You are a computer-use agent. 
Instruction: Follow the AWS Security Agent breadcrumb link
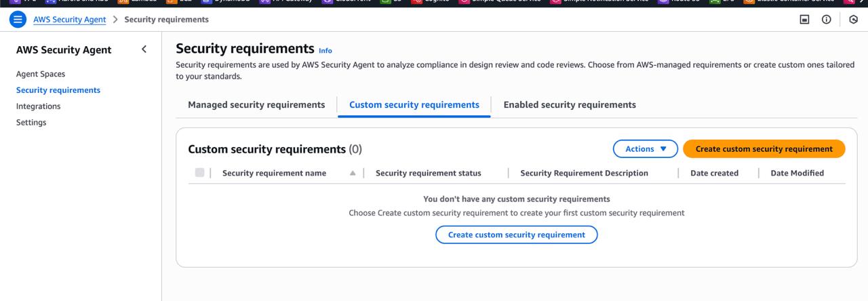[69, 20]
